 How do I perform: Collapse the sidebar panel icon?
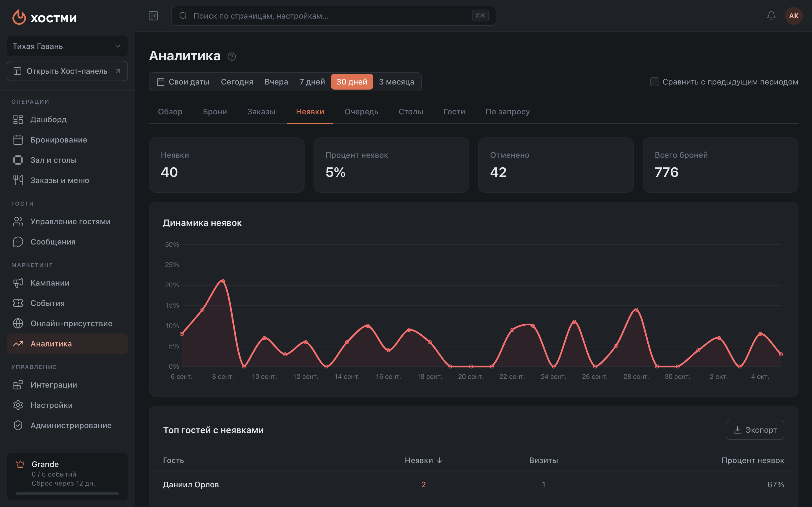click(153, 16)
